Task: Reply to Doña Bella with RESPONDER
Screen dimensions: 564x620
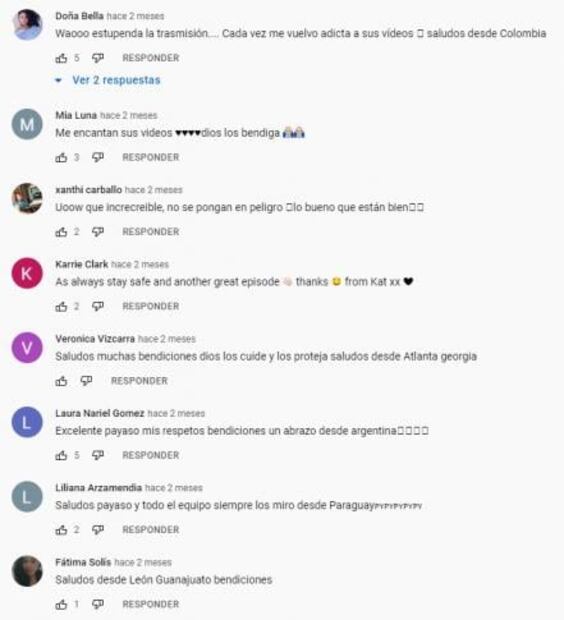Action: (x=151, y=58)
